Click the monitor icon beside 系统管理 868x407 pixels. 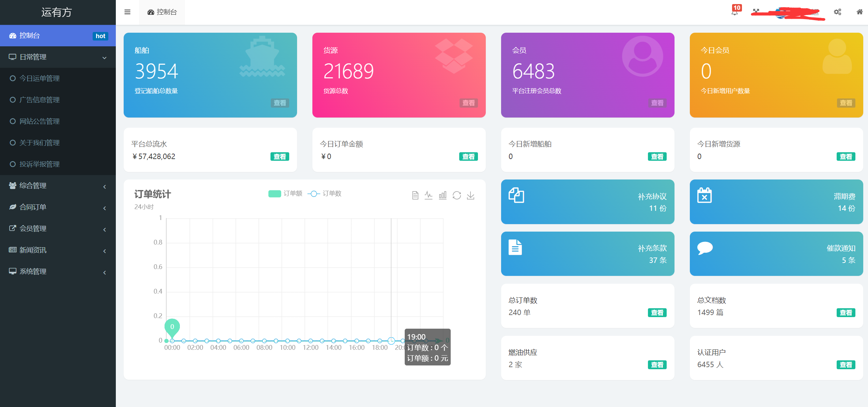(13, 271)
